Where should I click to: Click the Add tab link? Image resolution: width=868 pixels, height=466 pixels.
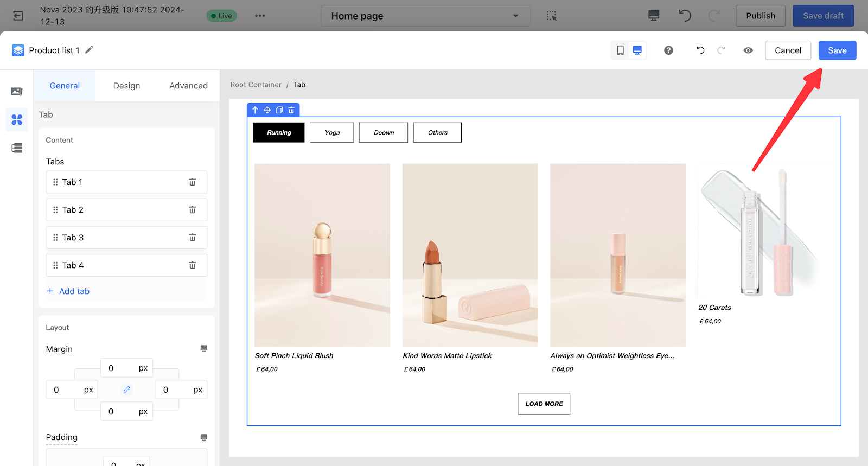pyautogui.click(x=74, y=291)
